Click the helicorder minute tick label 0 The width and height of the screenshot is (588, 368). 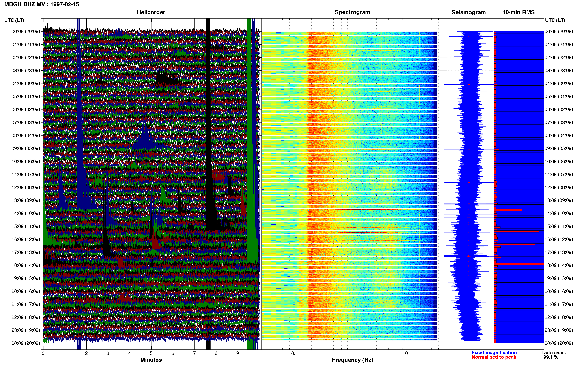click(x=43, y=353)
